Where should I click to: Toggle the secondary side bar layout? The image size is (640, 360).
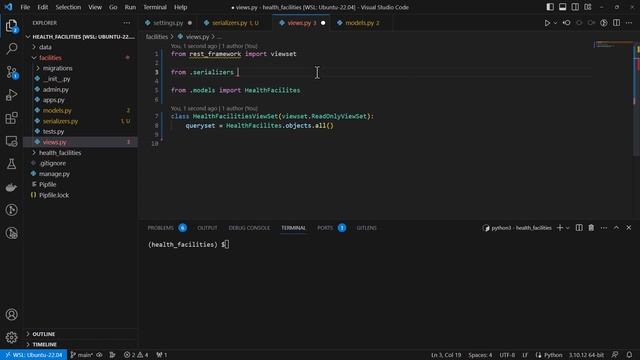[575, 7]
